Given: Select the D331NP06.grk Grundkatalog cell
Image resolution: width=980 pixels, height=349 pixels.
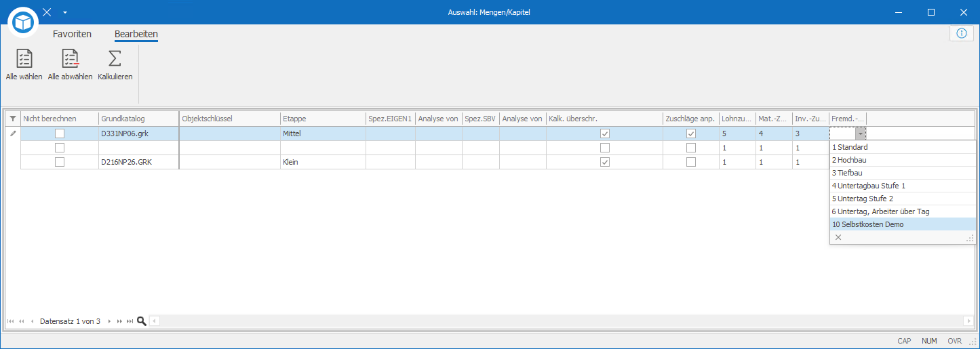Looking at the screenshot, I should tap(139, 134).
